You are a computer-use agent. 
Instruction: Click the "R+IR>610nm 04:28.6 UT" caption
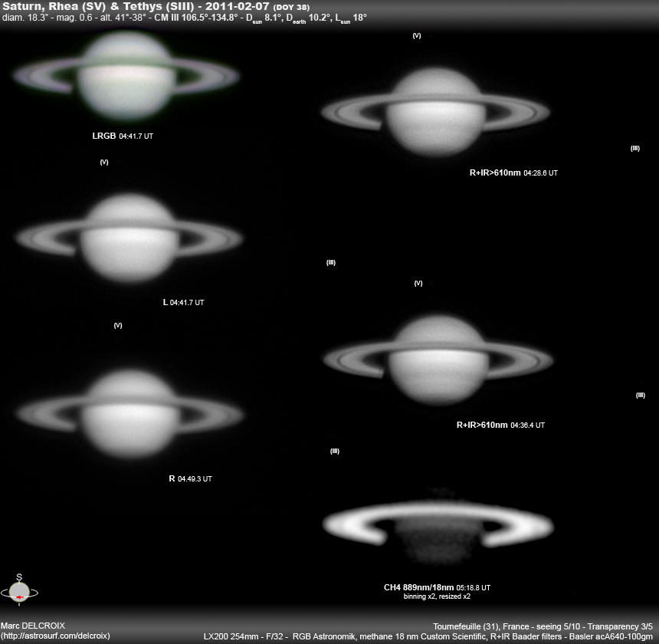[x=513, y=172]
